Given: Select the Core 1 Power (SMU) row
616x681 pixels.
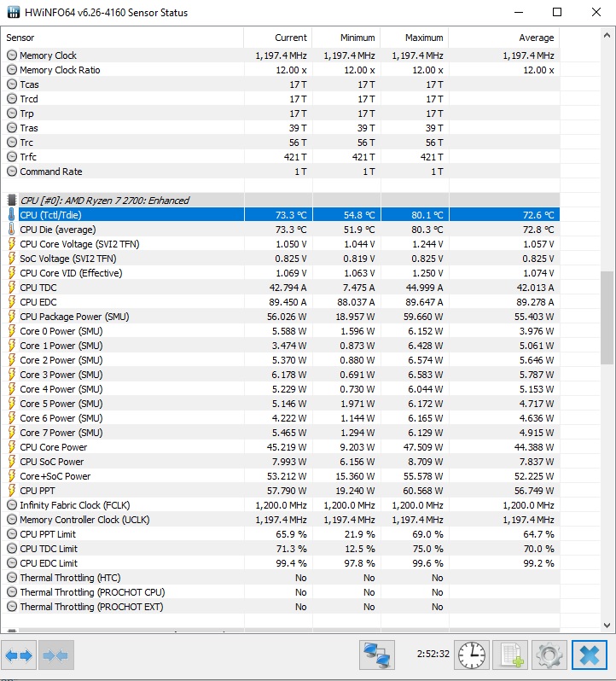Looking at the screenshot, I should (x=280, y=346).
